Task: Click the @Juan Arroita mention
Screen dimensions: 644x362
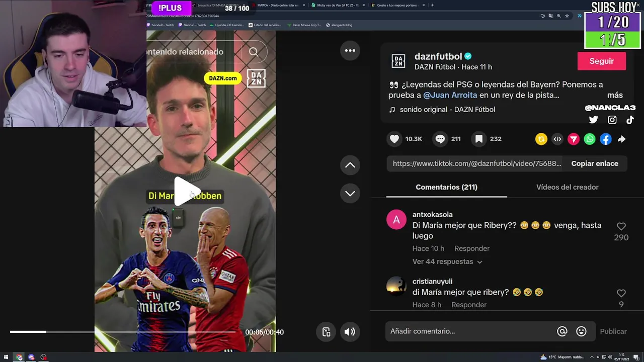Action: pos(450,95)
